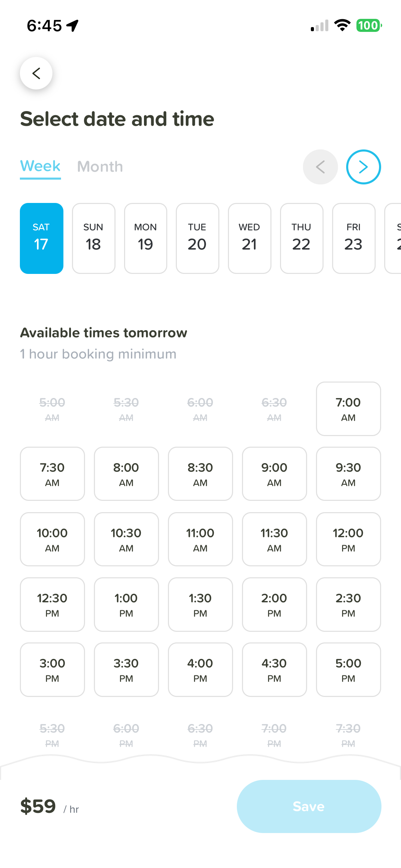Tap the battery indicator in status bar
Viewport: 401px width, 868px height.
pyautogui.click(x=369, y=25)
